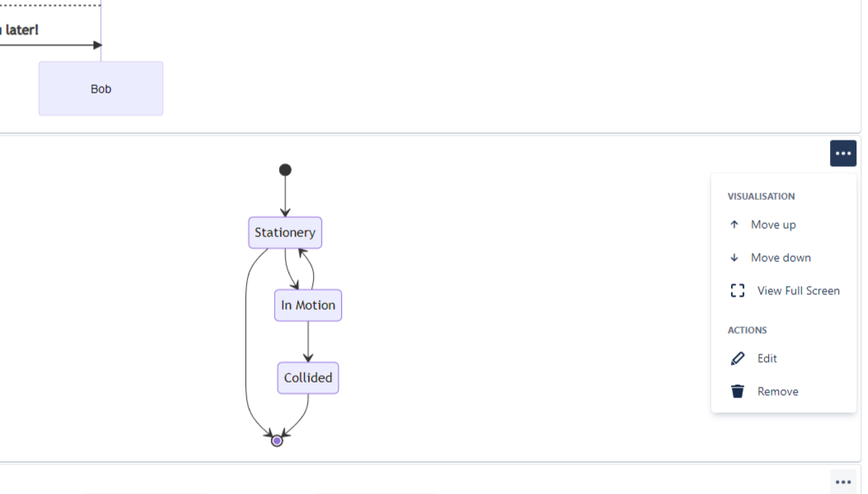Click the purple end-state circle
The width and height of the screenshot is (868, 494).
click(x=277, y=441)
